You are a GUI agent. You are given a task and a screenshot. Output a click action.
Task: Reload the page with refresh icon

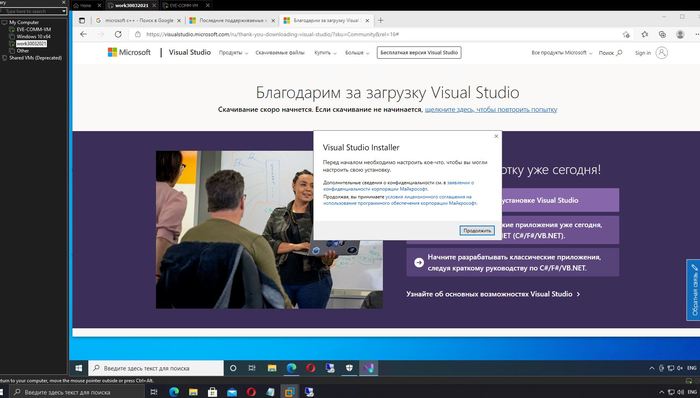click(118, 34)
